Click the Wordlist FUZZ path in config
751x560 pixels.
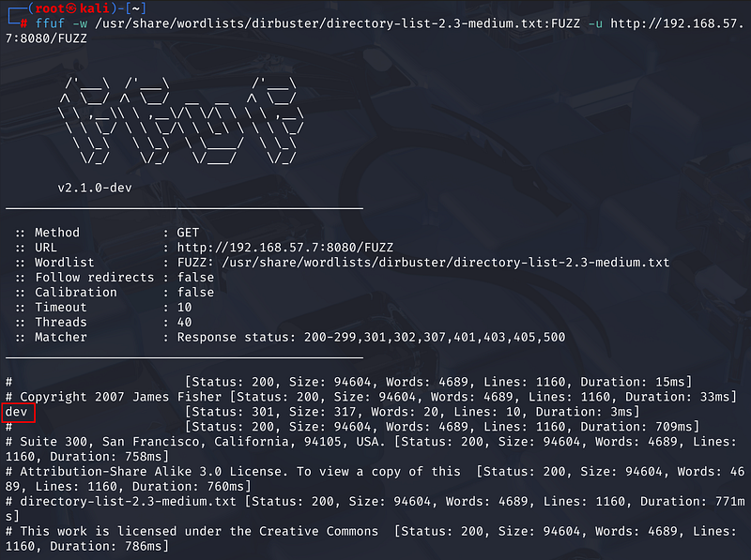coord(422,263)
